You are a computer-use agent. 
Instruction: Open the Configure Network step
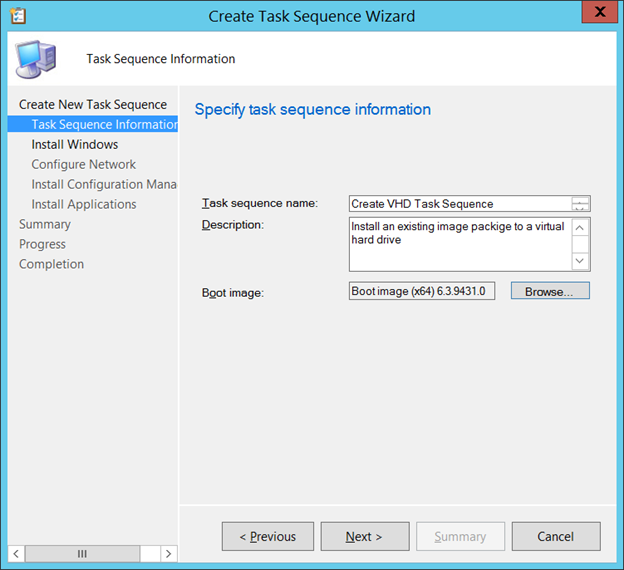pos(84,164)
